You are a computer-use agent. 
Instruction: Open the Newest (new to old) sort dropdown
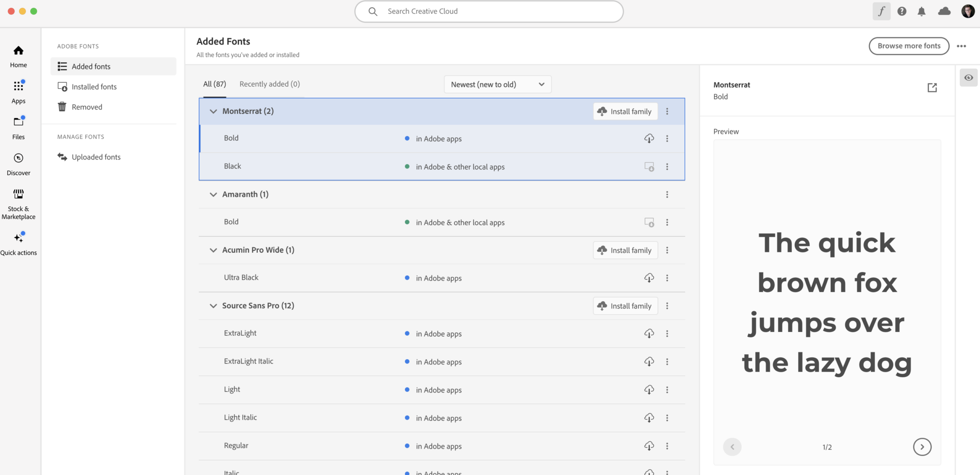coord(497,84)
